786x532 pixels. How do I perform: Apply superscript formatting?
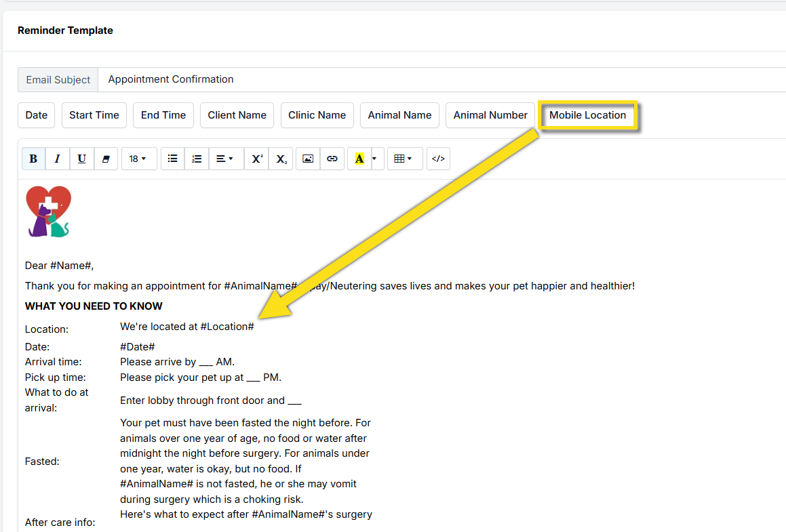tap(257, 159)
